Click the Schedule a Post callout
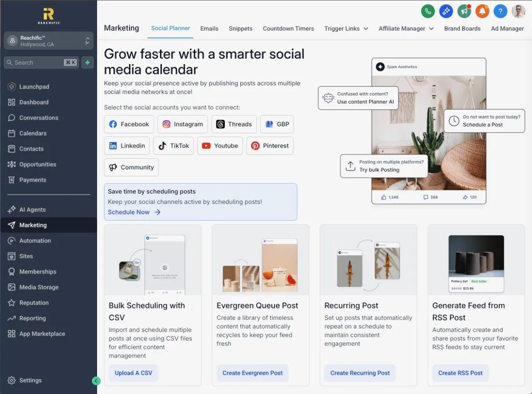This screenshot has width=532, height=394. pyautogui.click(x=484, y=121)
